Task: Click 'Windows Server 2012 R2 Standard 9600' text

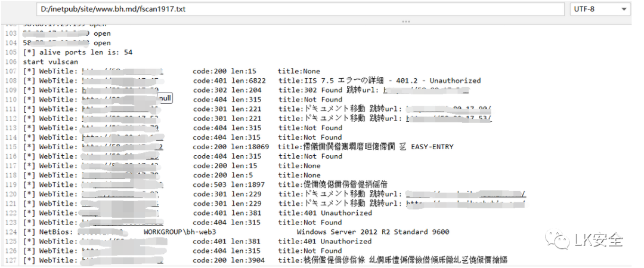Action: (x=373, y=232)
